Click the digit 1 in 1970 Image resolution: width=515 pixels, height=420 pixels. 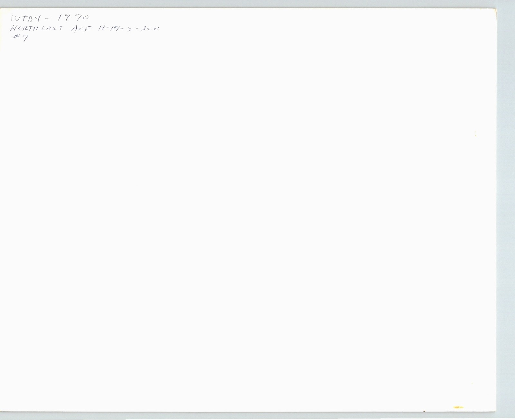tap(59, 18)
